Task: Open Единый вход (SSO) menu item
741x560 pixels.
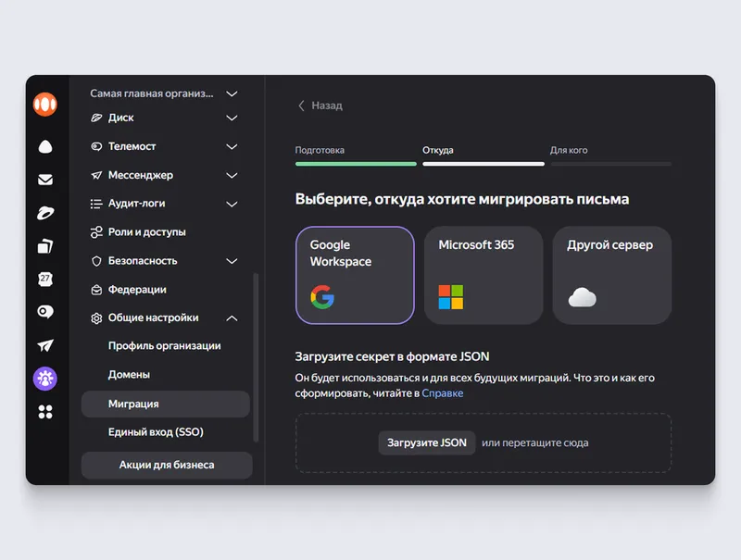Action: pos(156,432)
